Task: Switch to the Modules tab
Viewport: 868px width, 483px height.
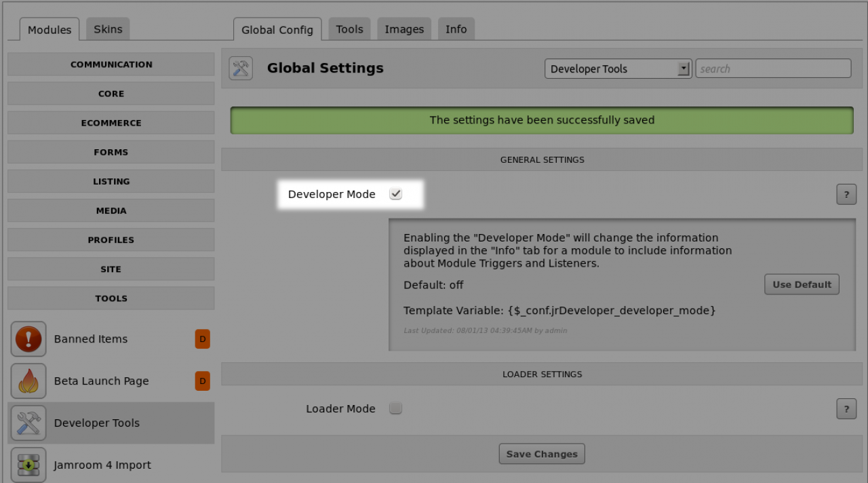Action: (50, 30)
